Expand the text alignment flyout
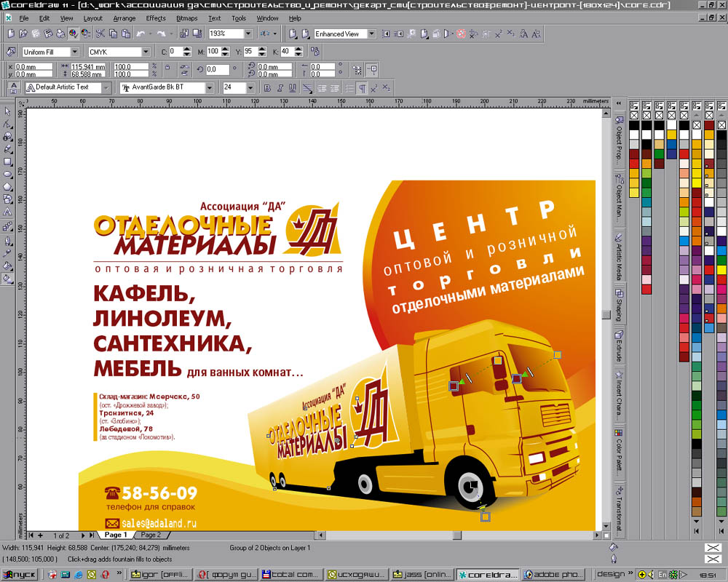The image size is (728, 582). 307,88
